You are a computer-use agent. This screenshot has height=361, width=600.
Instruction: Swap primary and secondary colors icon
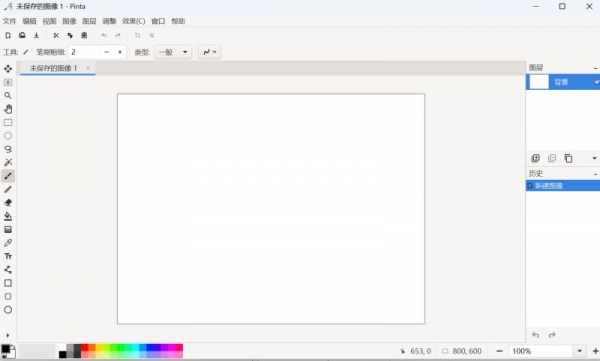tap(13, 346)
